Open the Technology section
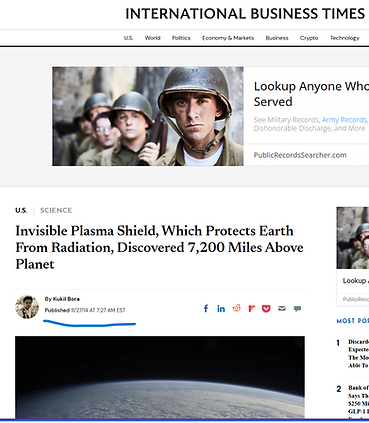Image resolution: width=369 pixels, height=423 pixels. tap(345, 38)
